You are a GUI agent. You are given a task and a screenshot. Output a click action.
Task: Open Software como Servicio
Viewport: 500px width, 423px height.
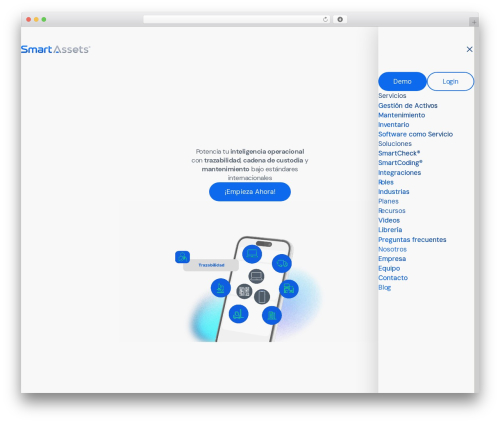point(416,134)
